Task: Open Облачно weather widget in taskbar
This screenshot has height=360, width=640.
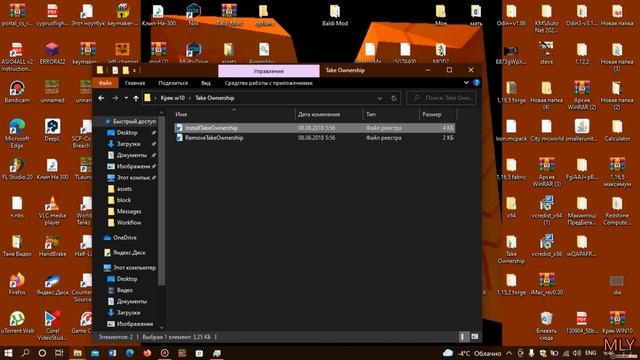Action: tap(472, 353)
